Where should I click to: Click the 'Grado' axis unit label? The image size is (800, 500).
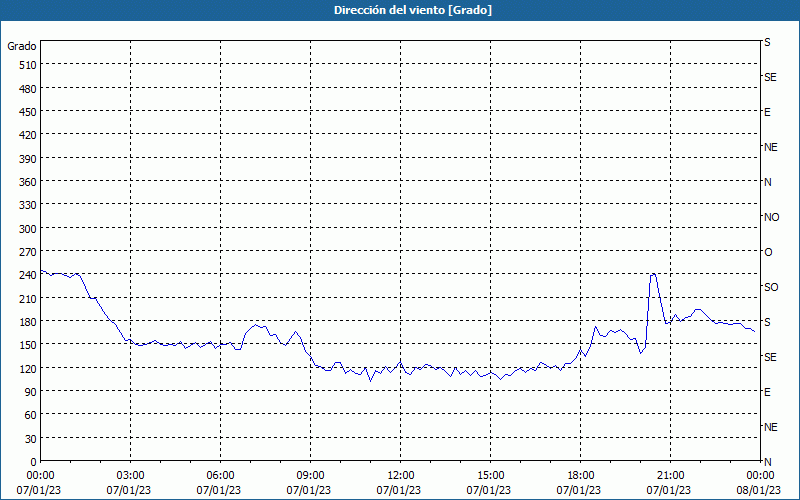coord(22,46)
